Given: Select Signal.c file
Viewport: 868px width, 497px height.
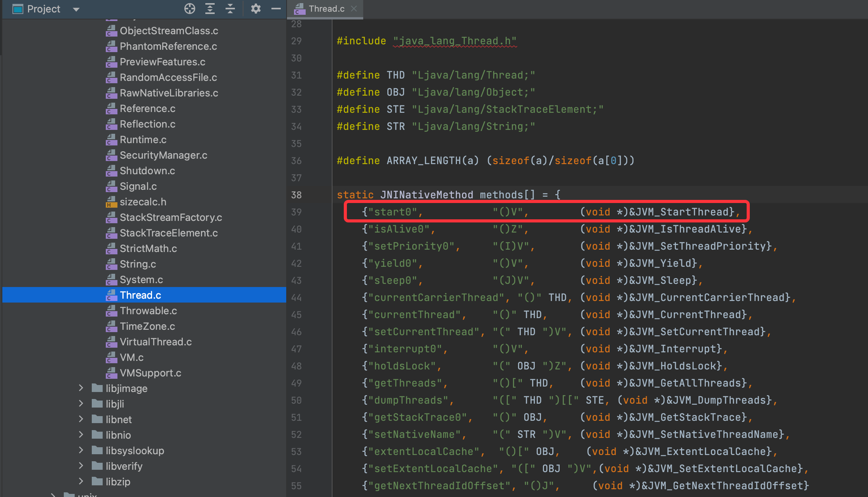Looking at the screenshot, I should pyautogui.click(x=138, y=186).
